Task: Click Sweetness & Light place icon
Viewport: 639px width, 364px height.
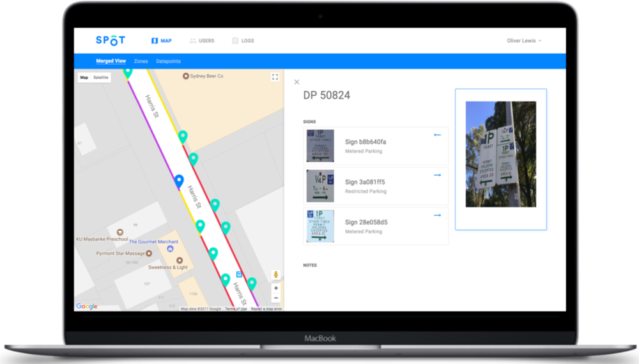Action: pyautogui.click(x=180, y=260)
